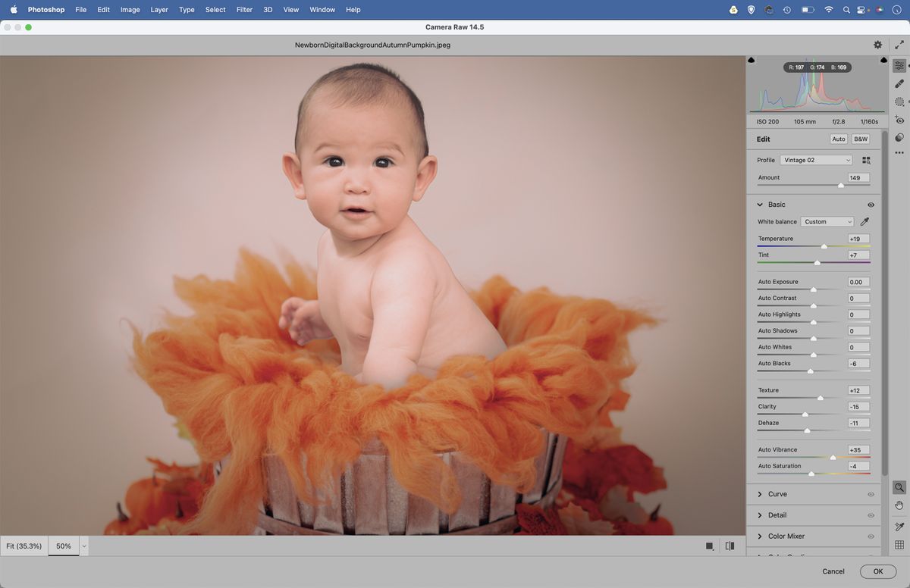Image resolution: width=910 pixels, height=588 pixels.
Task: Open the Profile Vintage 02 dropdown
Action: pyautogui.click(x=817, y=160)
